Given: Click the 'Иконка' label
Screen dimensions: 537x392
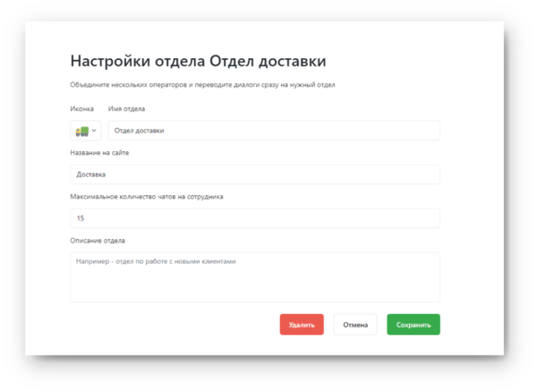Looking at the screenshot, I should pos(81,109).
